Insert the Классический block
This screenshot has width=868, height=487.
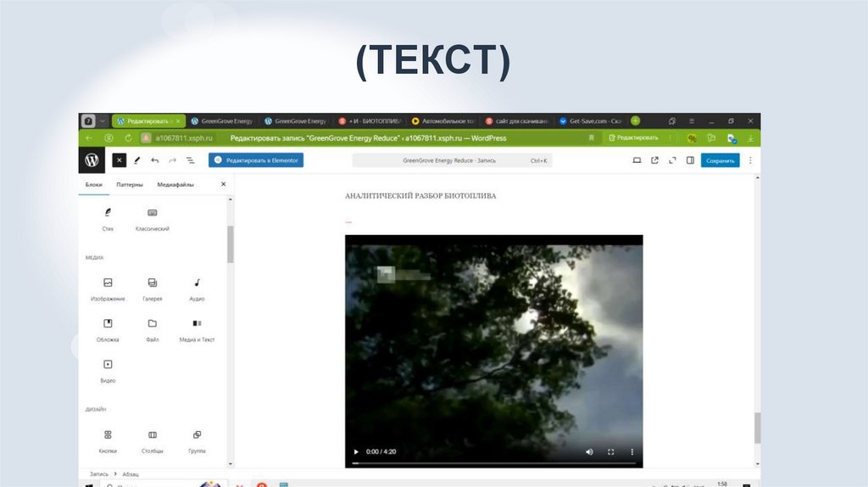(x=153, y=220)
